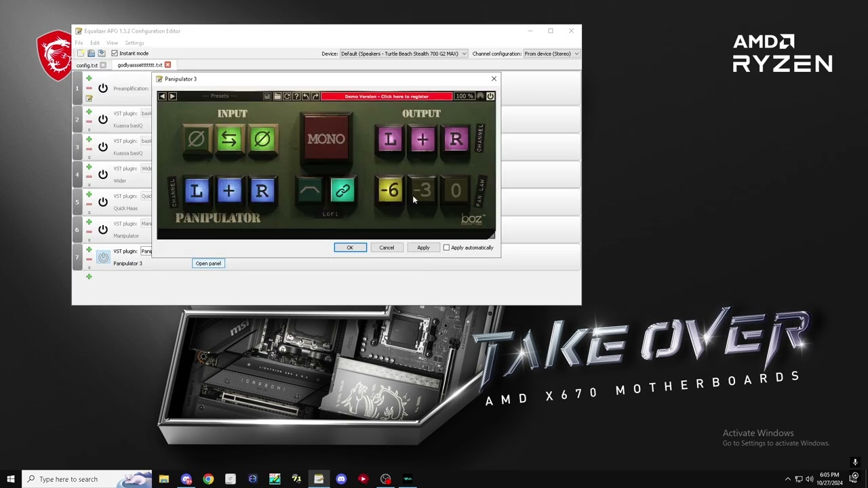Click Cancel in the Panipulator 3 dialog
868x488 pixels.
(x=387, y=247)
